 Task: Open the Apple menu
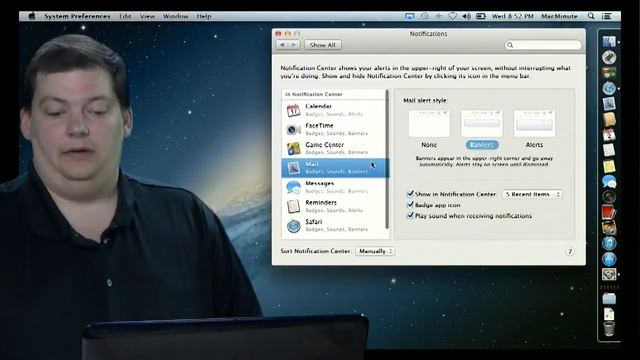[x=32, y=16]
